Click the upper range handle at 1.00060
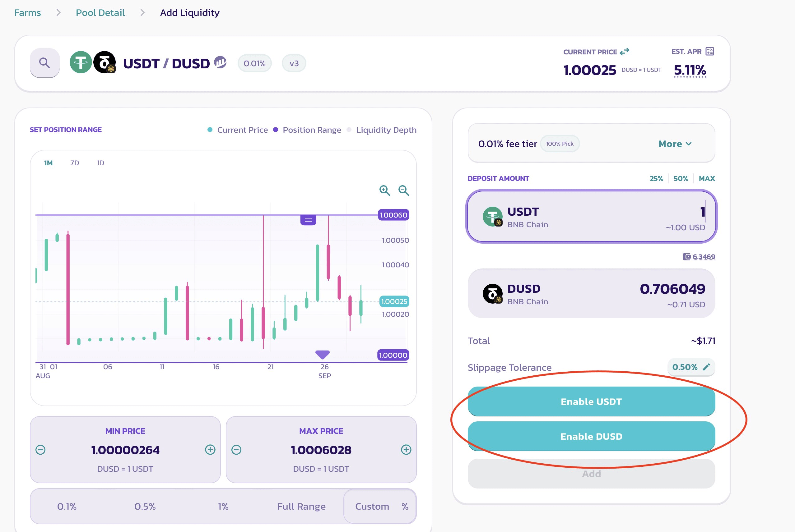Viewport: 795px width, 532px height. point(308,220)
